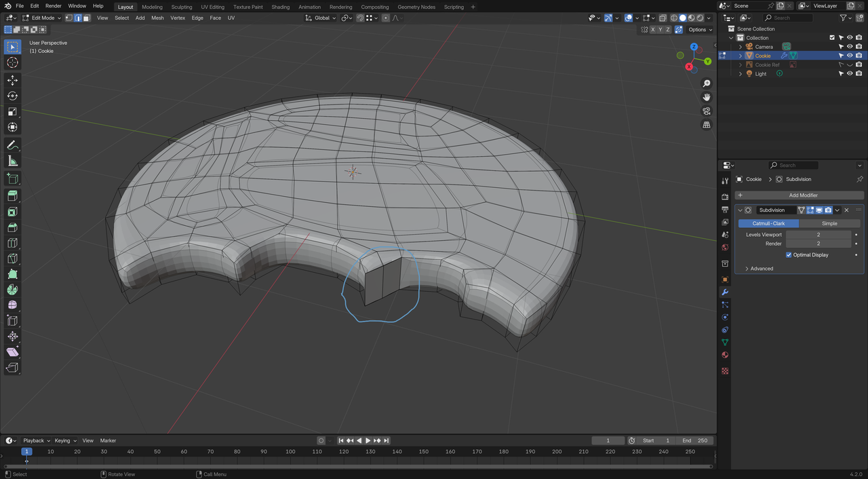
Task: Toggle the Collection exclude checkbox
Action: tap(832, 38)
